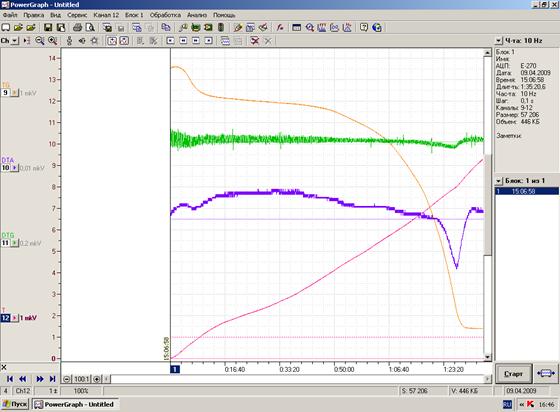The width and height of the screenshot is (560, 412).
Task: Click the zoom in magnifier icon
Action: pos(52,41)
